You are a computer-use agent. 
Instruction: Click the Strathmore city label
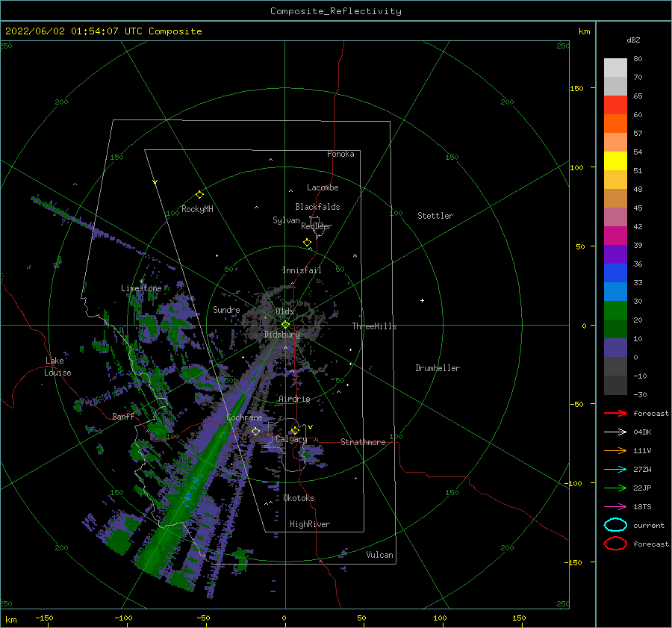(363, 442)
